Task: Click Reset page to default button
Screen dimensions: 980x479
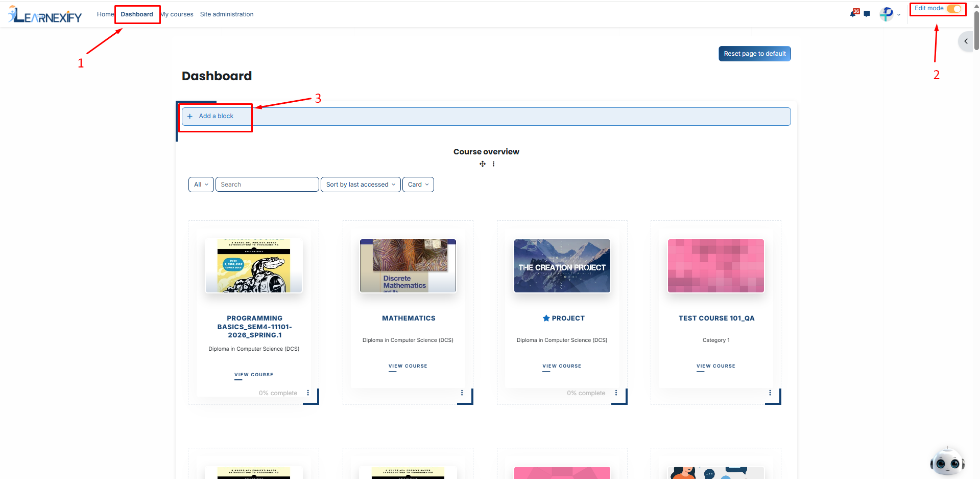Action: (x=755, y=54)
